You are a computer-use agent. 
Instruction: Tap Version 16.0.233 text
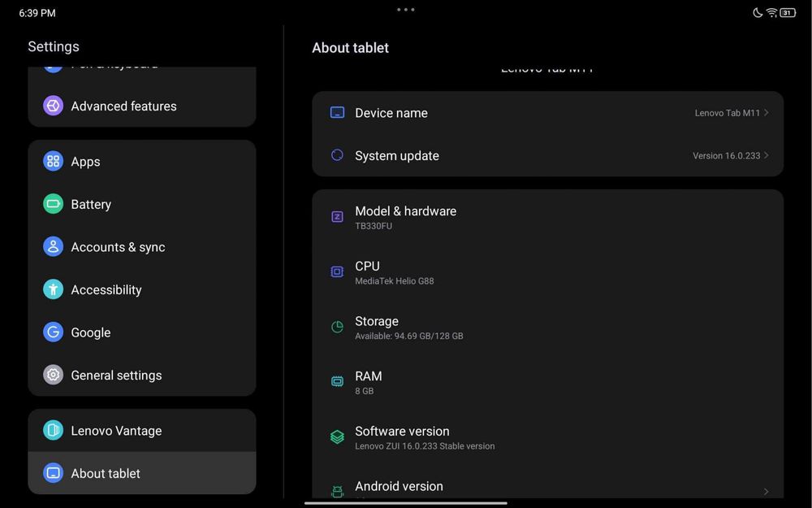tap(727, 155)
